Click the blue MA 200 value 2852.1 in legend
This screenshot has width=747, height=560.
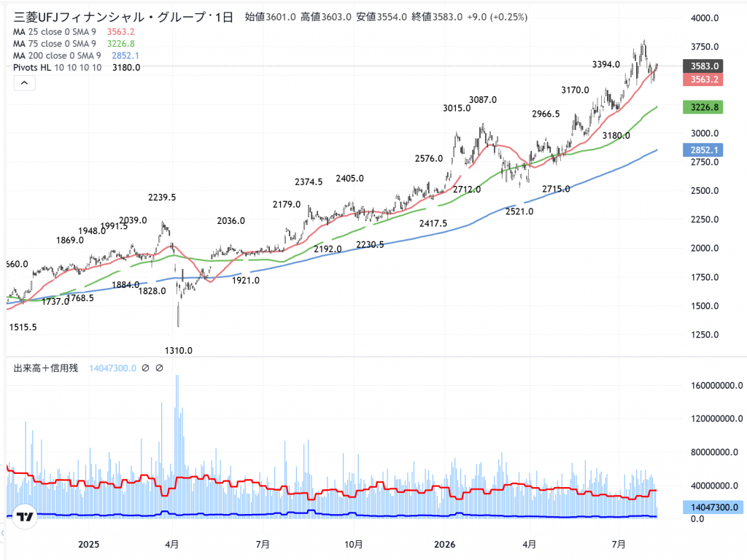(x=125, y=55)
